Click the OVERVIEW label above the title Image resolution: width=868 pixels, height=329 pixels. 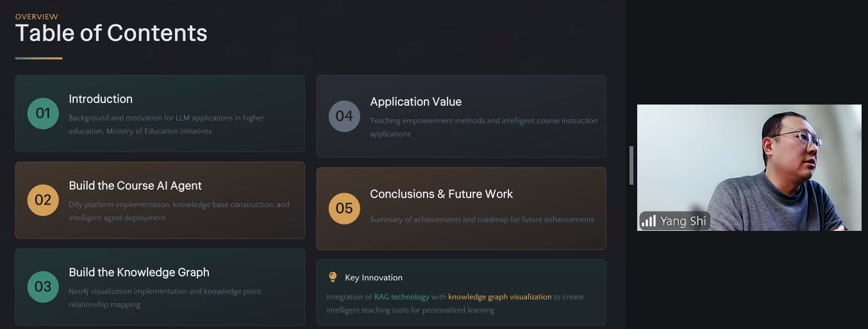point(37,17)
